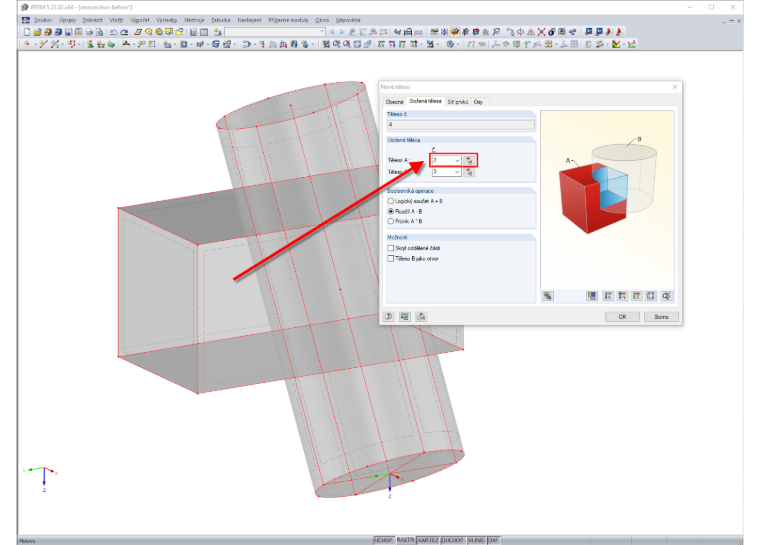Switch to the Síť prvků tab
The height and width of the screenshot is (545, 760).
(x=458, y=102)
